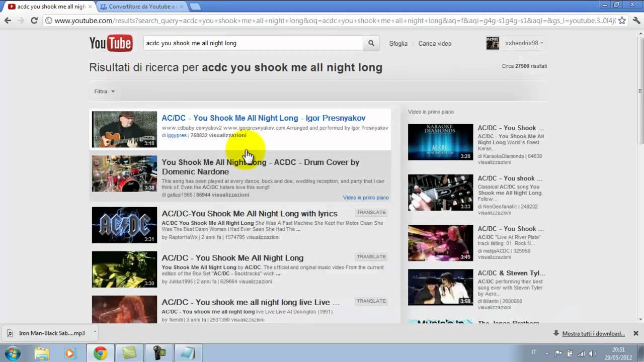Open NeoGeofanatic guitar thumbnail 3:33
The height and width of the screenshot is (362, 644).
tap(440, 192)
